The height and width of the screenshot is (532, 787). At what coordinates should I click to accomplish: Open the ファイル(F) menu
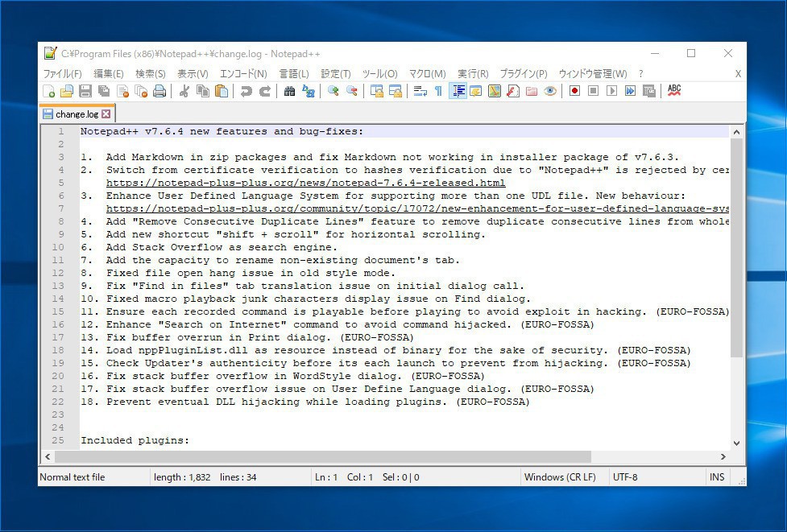(x=62, y=74)
